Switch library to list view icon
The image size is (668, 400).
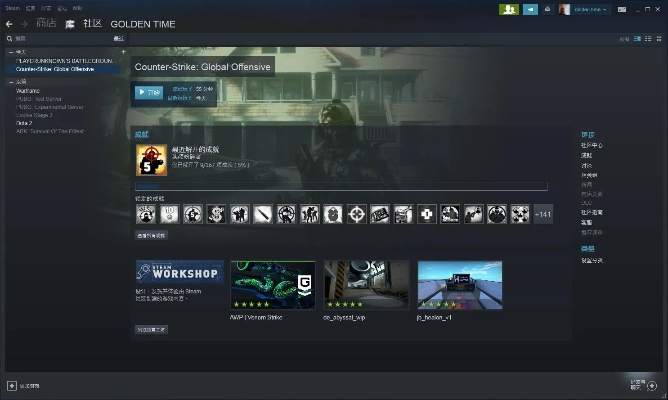pos(649,38)
